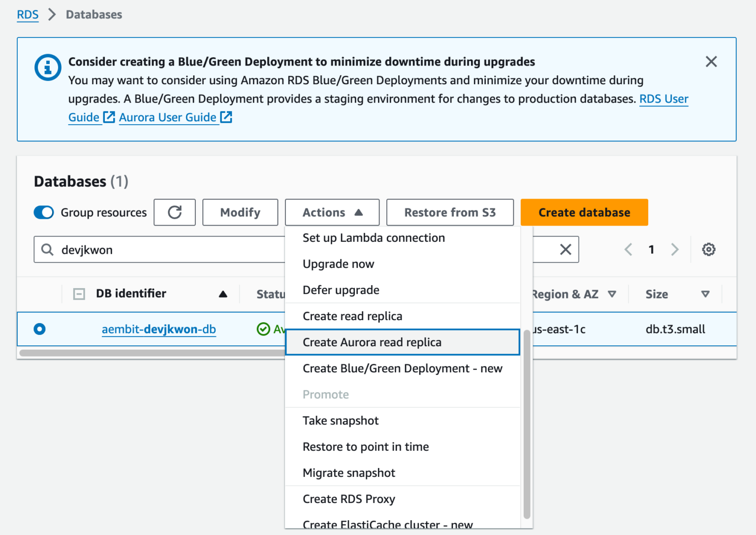Open the Size column filter dropdown
Viewport: 756px width, 535px height.
click(706, 294)
